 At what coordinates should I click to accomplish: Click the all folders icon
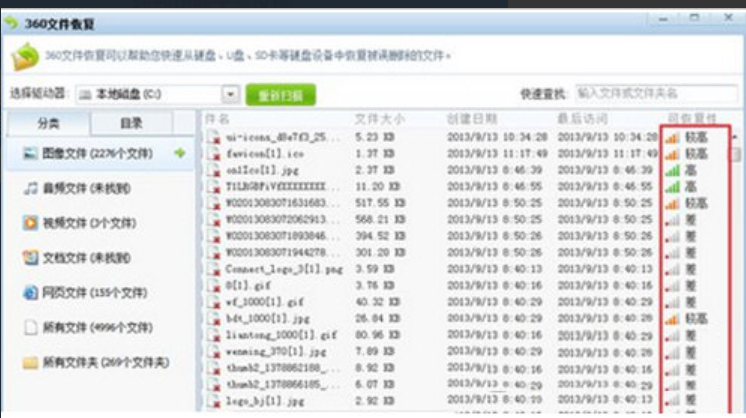pyautogui.click(x=30, y=362)
